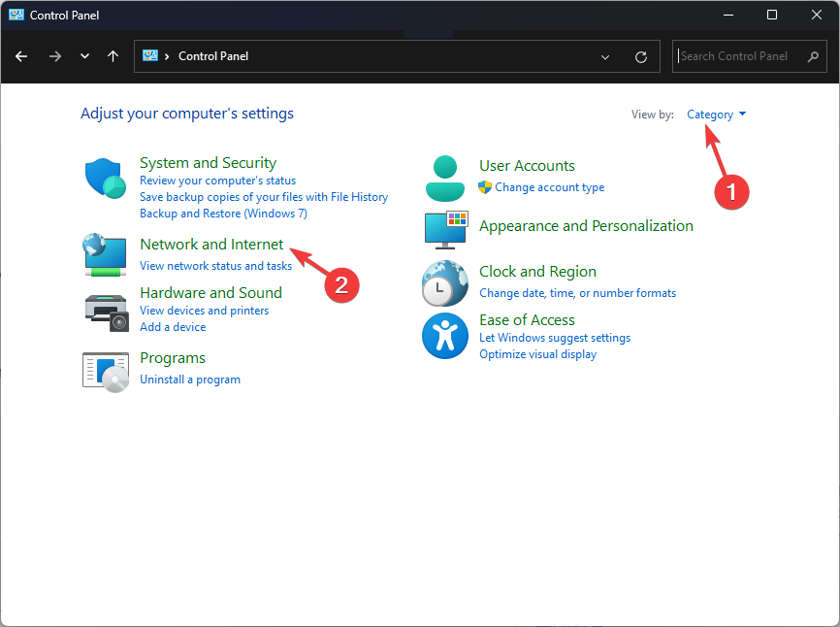Open Save backup copies with File History

[264, 197]
